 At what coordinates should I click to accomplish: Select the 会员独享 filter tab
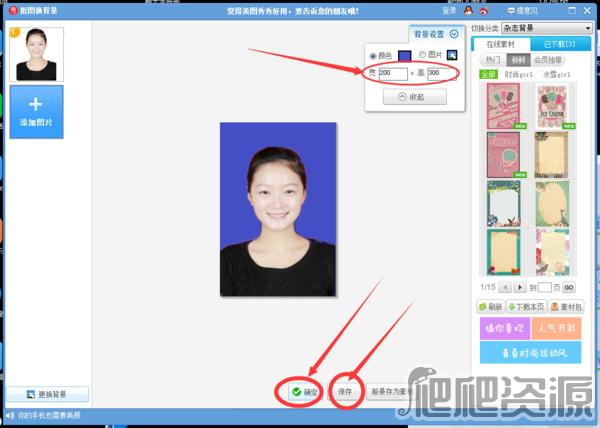coord(548,60)
